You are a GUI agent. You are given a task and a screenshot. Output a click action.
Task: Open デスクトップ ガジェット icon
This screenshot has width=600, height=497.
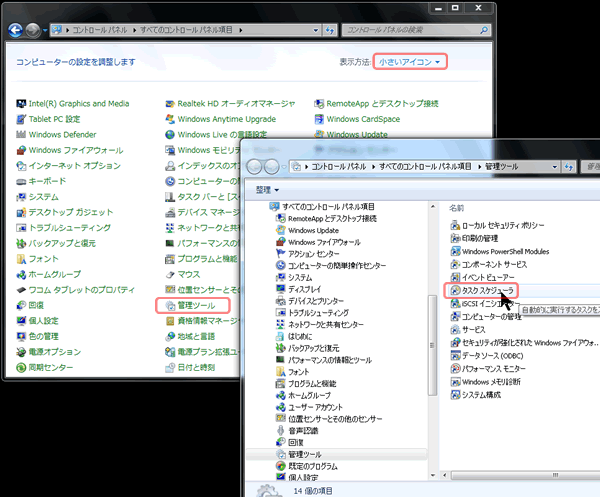tap(21, 212)
